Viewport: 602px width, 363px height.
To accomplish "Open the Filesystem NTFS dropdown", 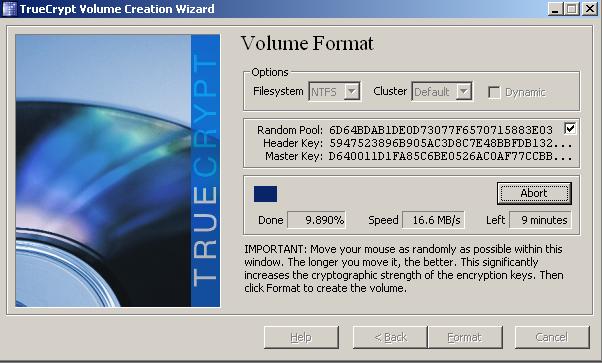I will click(x=334, y=92).
